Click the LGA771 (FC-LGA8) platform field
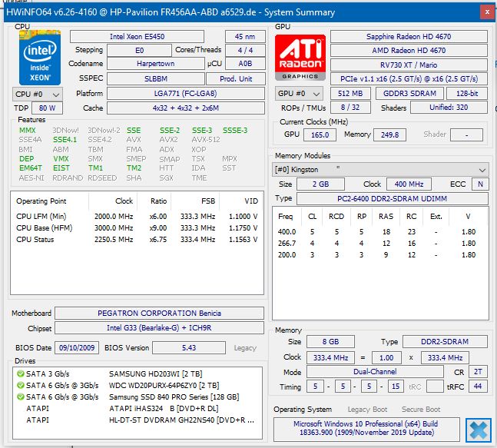 click(186, 94)
